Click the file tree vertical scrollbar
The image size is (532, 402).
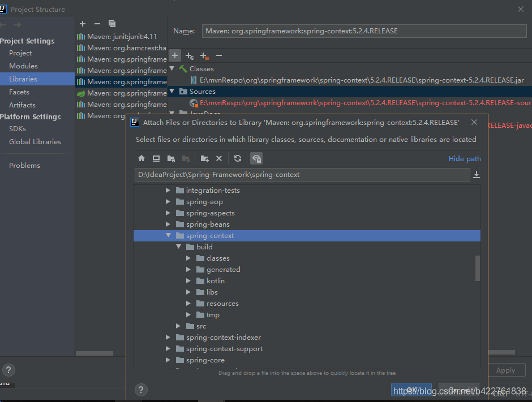click(x=477, y=268)
